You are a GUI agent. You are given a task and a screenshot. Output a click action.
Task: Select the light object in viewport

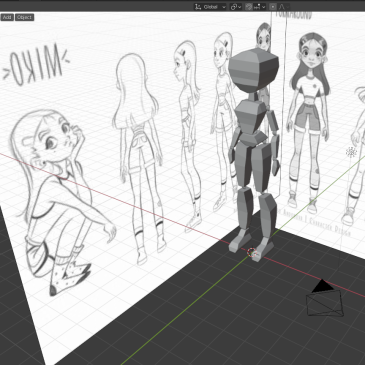351,152
